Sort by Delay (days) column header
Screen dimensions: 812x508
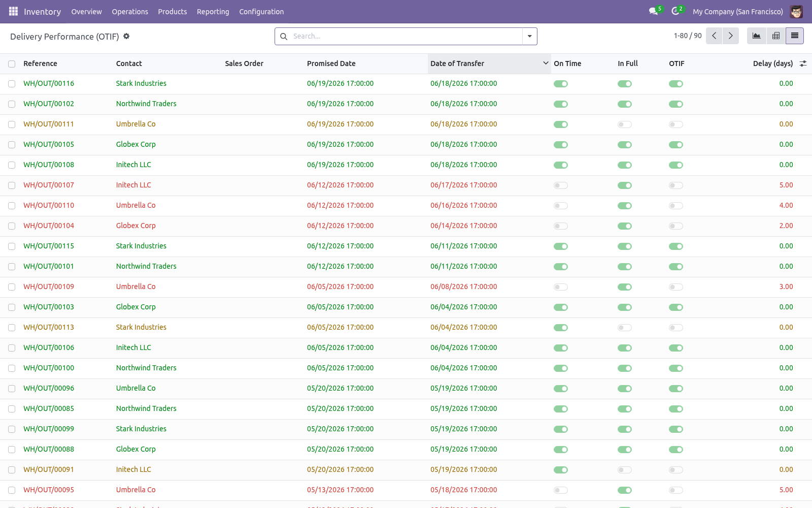click(x=772, y=63)
